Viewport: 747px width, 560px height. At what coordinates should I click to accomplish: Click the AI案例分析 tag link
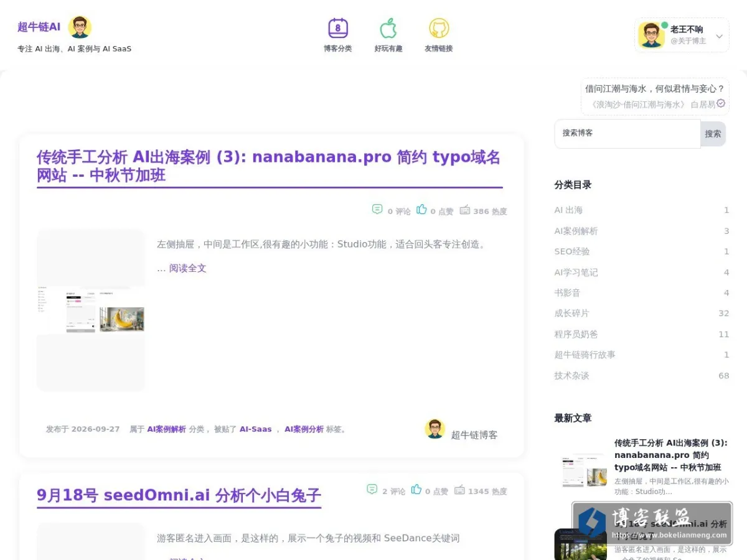304,429
